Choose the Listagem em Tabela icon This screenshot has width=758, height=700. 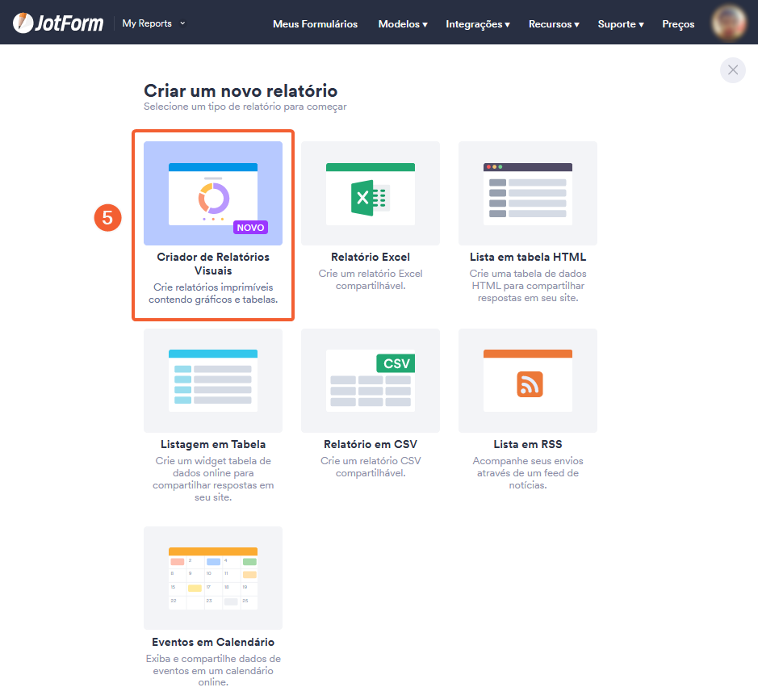click(213, 380)
